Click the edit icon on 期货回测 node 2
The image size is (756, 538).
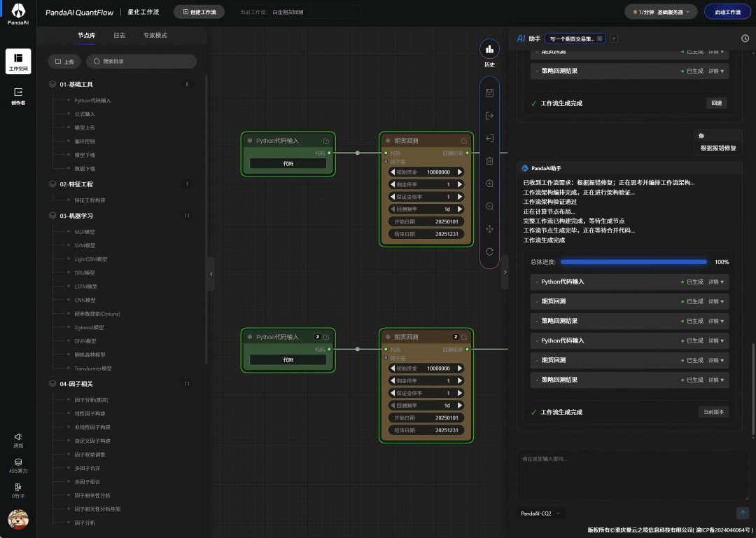(x=464, y=337)
